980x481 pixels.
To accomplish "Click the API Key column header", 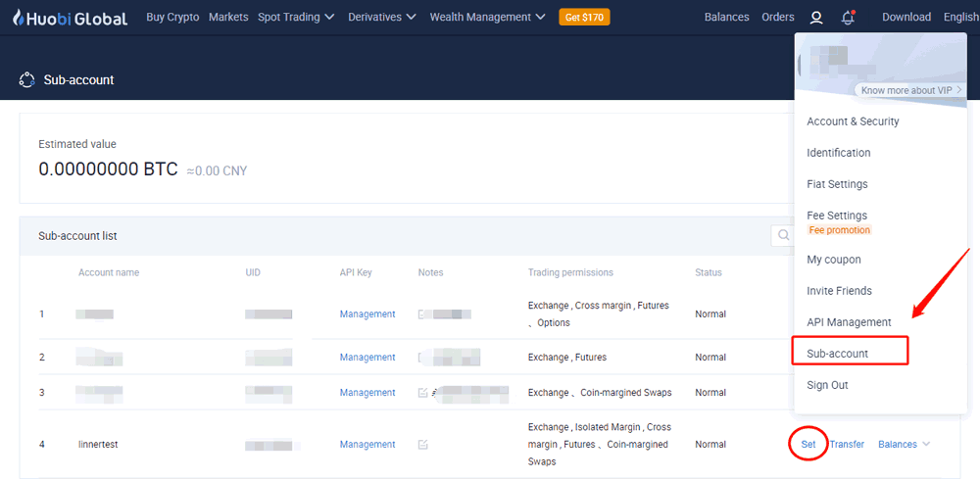I will click(x=356, y=272).
